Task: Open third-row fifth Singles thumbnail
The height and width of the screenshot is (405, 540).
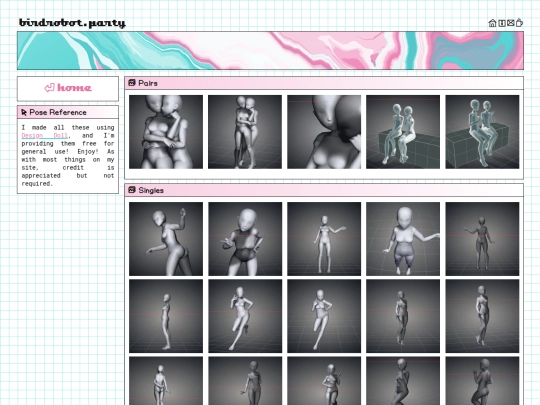Action: (x=482, y=381)
